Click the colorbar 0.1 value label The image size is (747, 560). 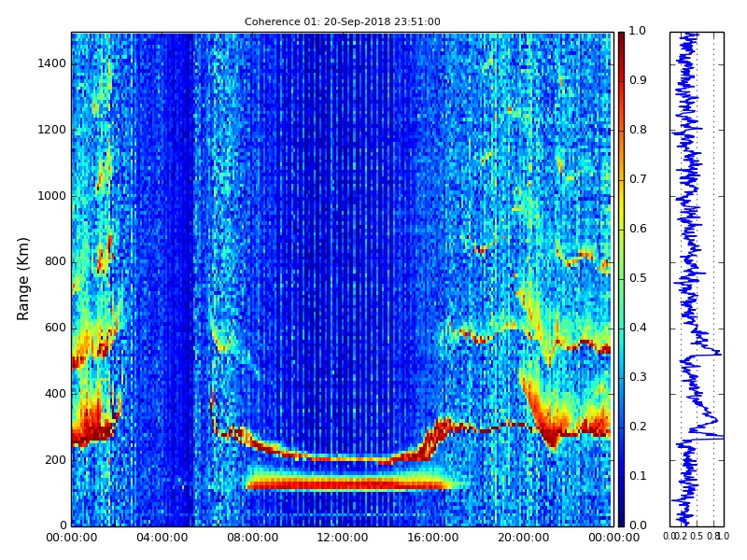638,476
